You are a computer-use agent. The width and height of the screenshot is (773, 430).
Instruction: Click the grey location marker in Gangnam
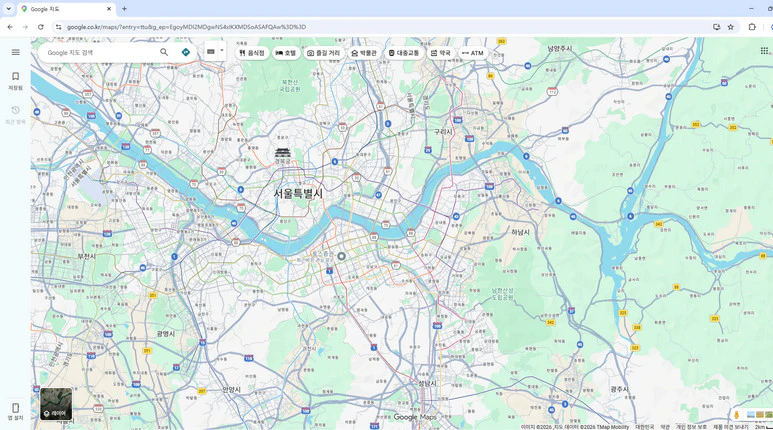click(341, 256)
